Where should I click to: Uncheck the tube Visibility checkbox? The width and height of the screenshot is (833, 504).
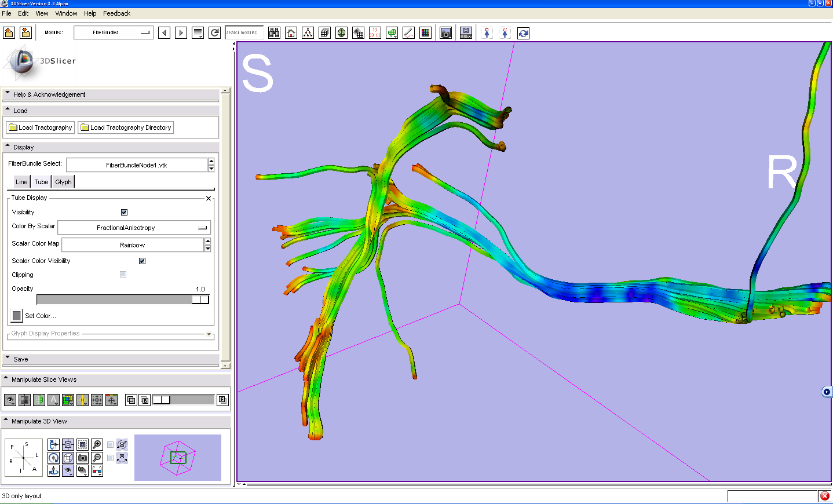[124, 212]
